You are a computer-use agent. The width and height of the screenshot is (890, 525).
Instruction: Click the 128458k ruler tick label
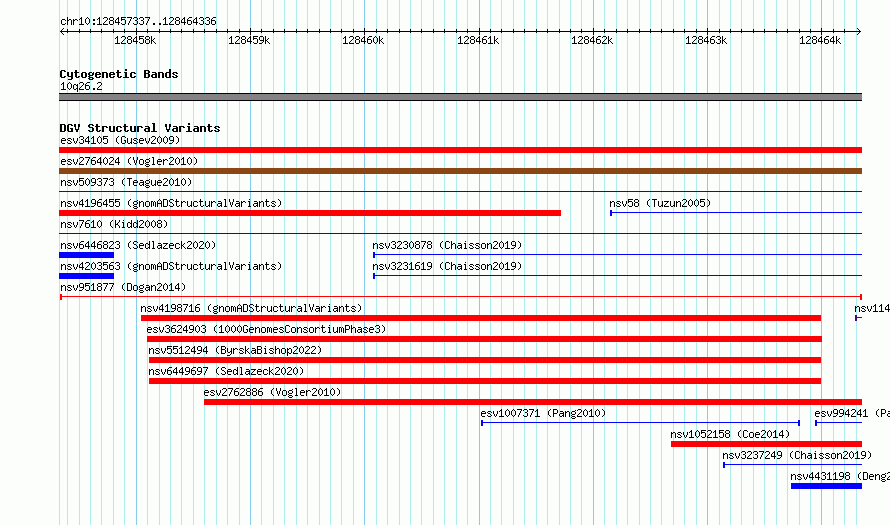pyautogui.click(x=135, y=40)
